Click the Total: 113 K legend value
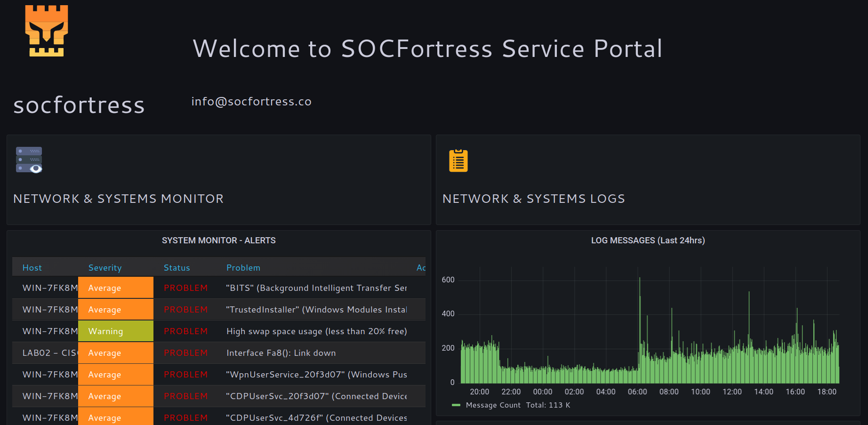The width and height of the screenshot is (868, 425). [548, 405]
